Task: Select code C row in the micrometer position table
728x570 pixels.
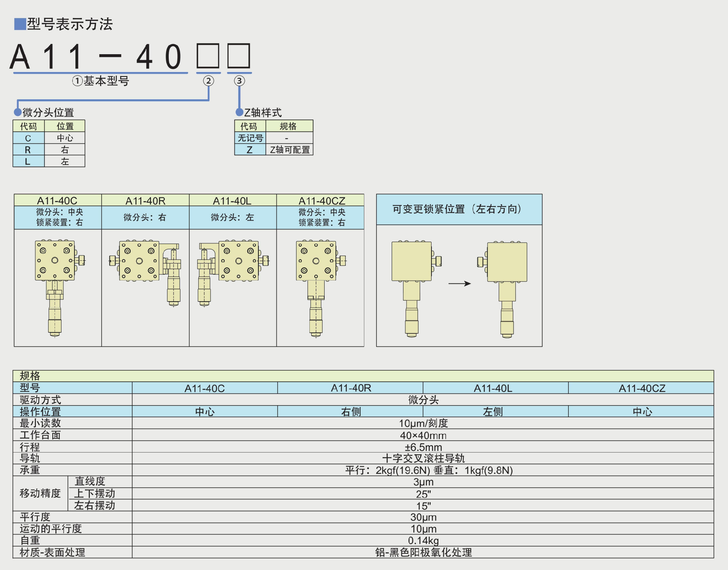Action: [28, 138]
